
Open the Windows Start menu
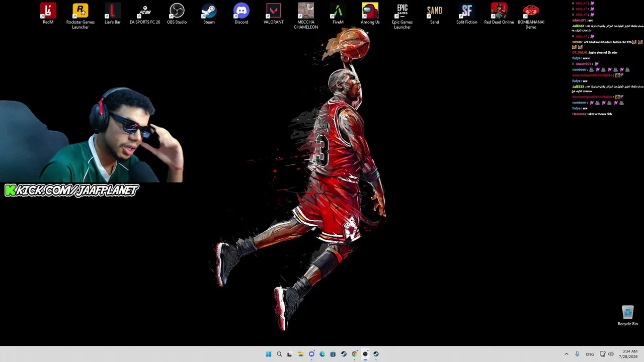(x=269, y=354)
